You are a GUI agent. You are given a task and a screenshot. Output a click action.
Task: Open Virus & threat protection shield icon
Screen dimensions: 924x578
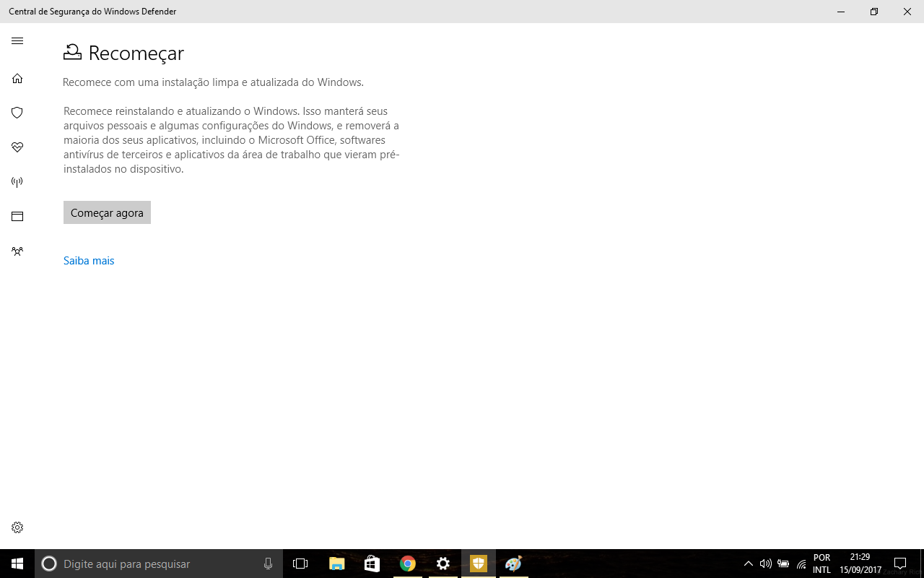pos(17,113)
